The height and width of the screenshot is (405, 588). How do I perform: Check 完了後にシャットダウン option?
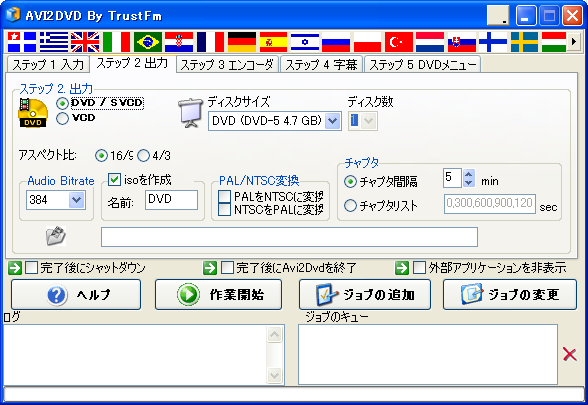(x=32, y=268)
